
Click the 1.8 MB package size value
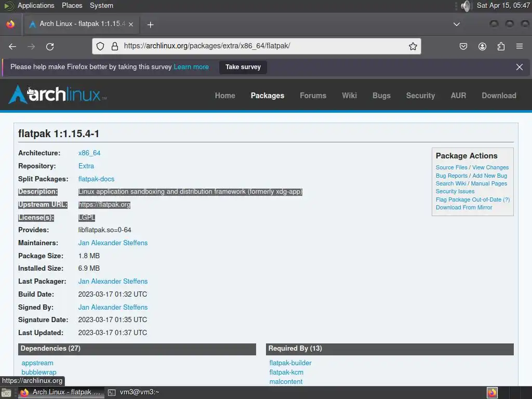coord(89,256)
